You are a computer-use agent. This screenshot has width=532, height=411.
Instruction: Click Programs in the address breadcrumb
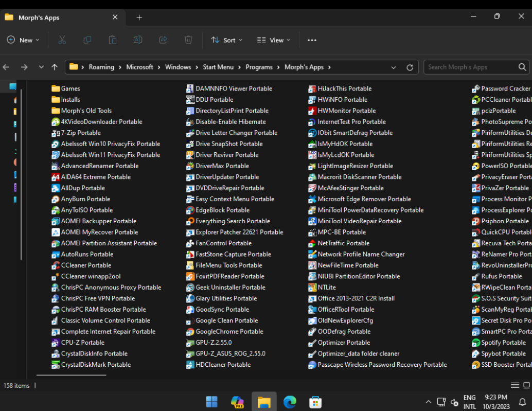click(x=259, y=67)
